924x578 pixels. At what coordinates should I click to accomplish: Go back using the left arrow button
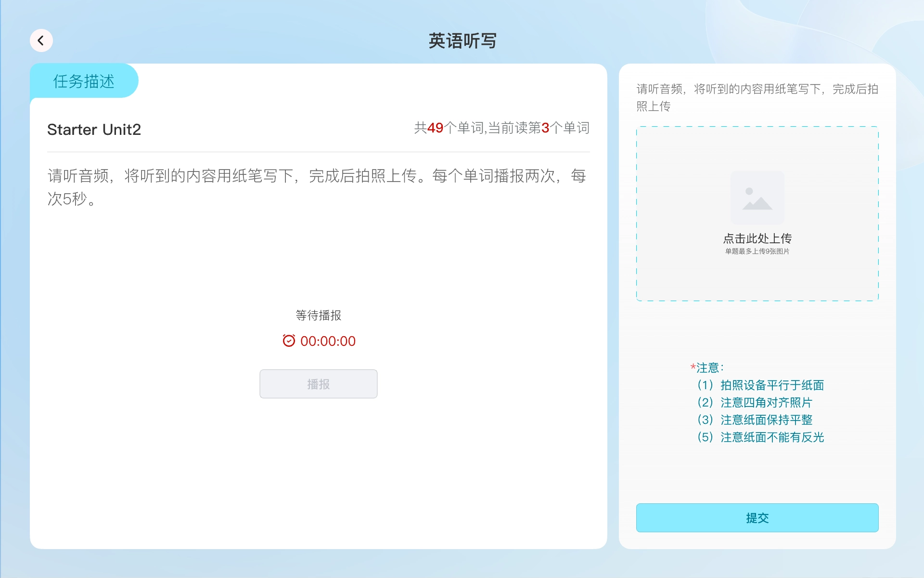pos(41,40)
